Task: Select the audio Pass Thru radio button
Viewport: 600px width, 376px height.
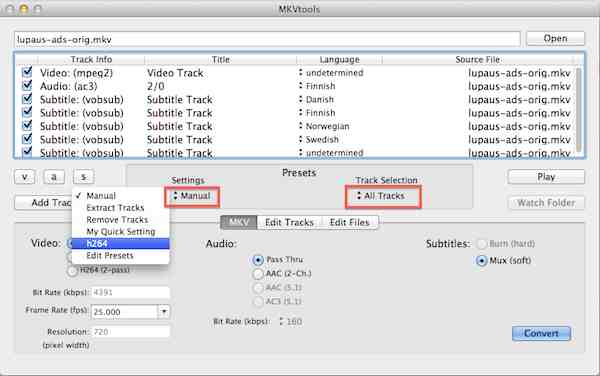Action: point(258,260)
